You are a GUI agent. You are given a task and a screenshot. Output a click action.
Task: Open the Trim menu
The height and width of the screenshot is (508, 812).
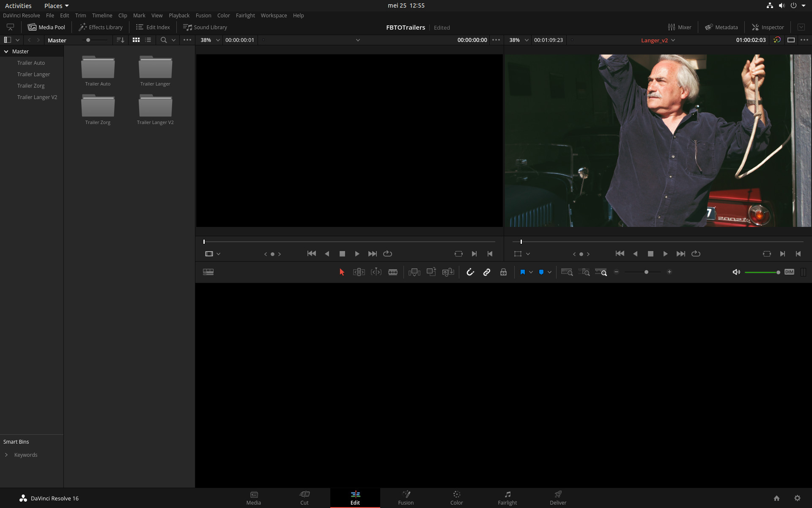[80, 15]
